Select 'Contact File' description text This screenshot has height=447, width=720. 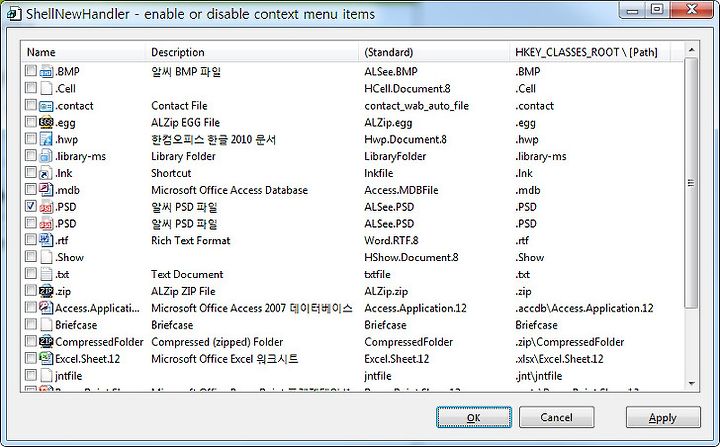click(179, 106)
